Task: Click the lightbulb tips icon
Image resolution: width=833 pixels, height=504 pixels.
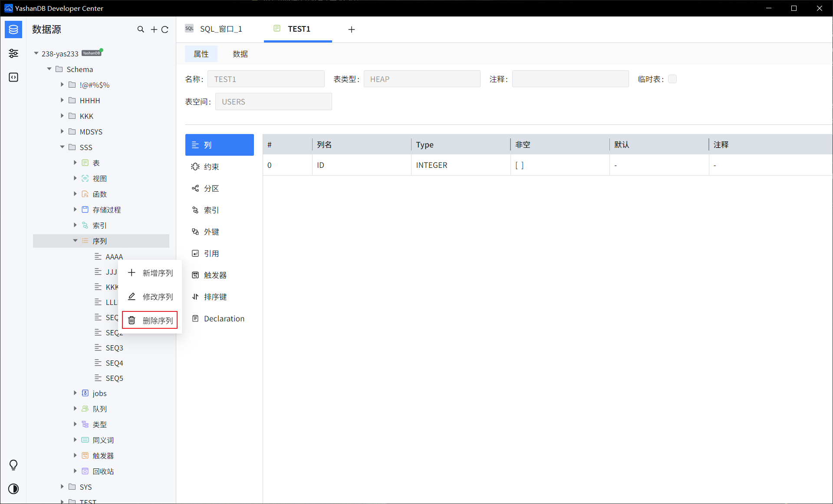Action: pyautogui.click(x=13, y=465)
